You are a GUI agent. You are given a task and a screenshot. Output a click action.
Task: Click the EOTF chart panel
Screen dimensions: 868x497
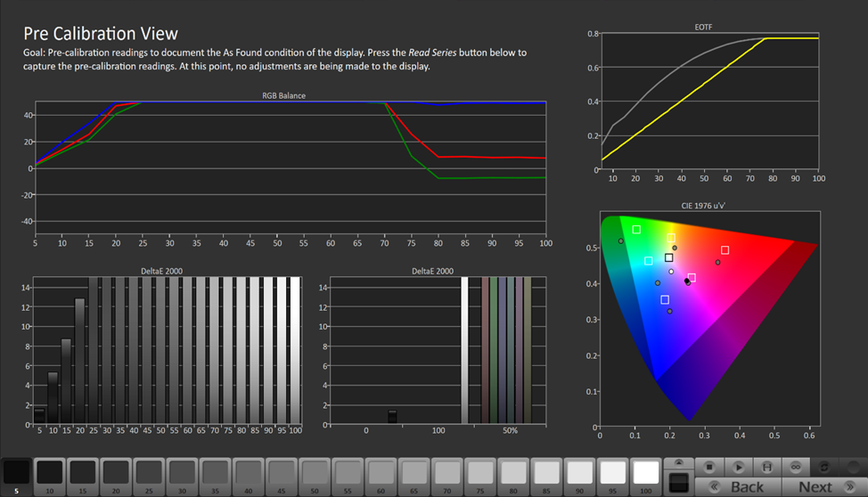709,102
